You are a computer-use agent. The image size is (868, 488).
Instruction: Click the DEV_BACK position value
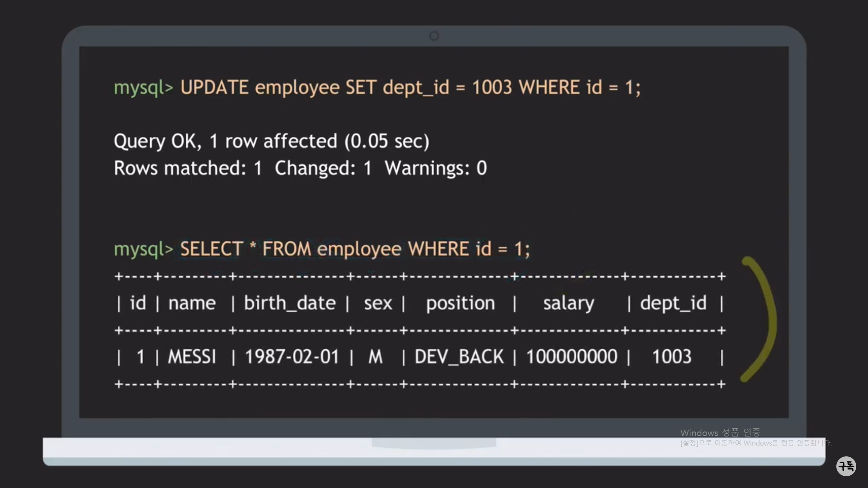pos(459,357)
